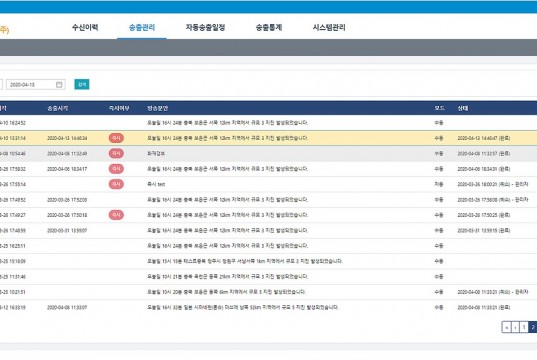Select the 16시 32분 일본 시마네현 message
537x360 pixels.
tap(243, 308)
